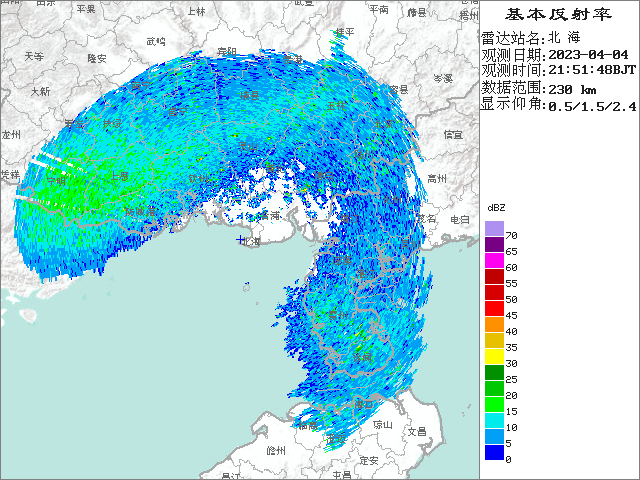Click the dBZ unit label above legend

click(496, 208)
